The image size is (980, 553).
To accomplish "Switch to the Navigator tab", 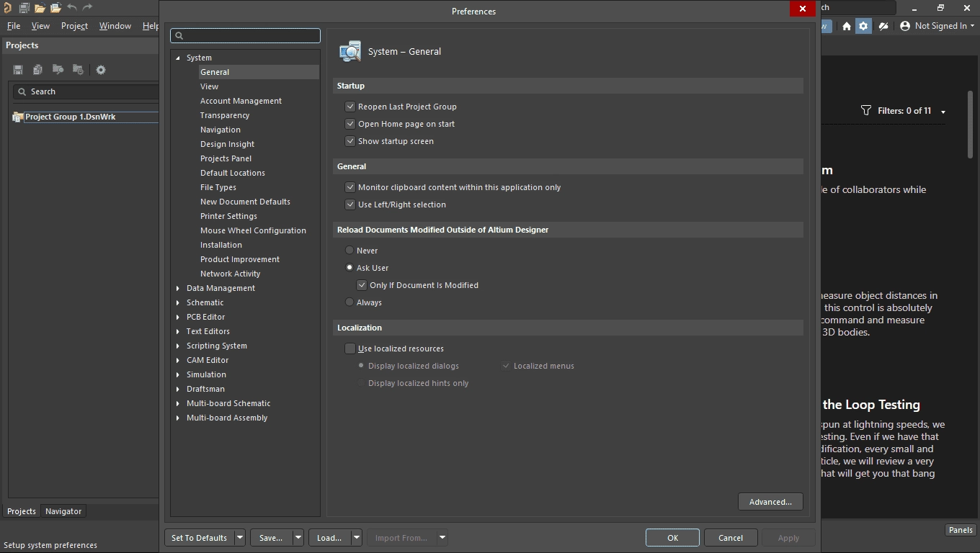I will (63, 511).
